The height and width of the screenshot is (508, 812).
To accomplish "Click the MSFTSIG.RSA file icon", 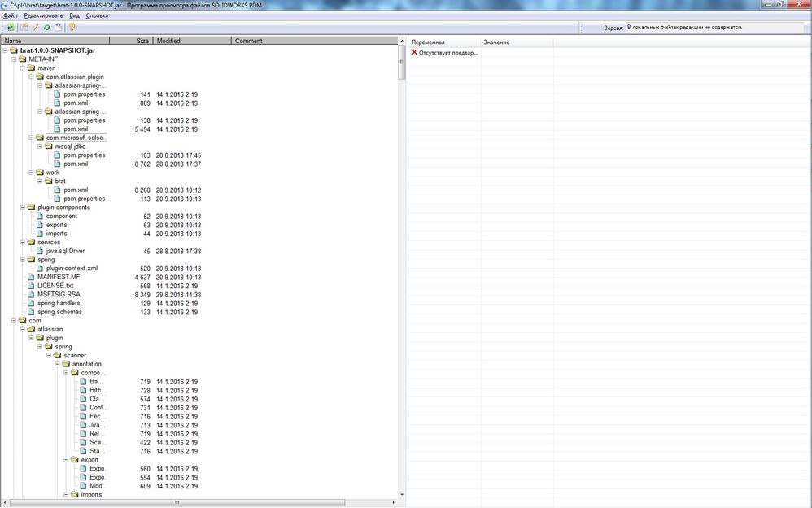I will pos(31,294).
